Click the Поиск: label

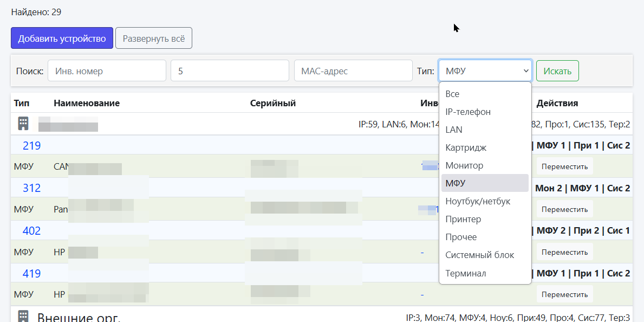[x=30, y=70]
